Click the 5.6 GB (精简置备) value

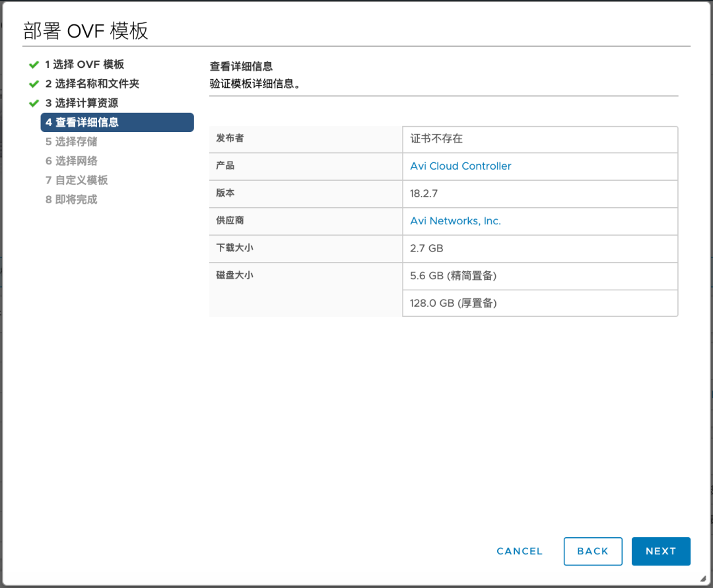point(453,276)
